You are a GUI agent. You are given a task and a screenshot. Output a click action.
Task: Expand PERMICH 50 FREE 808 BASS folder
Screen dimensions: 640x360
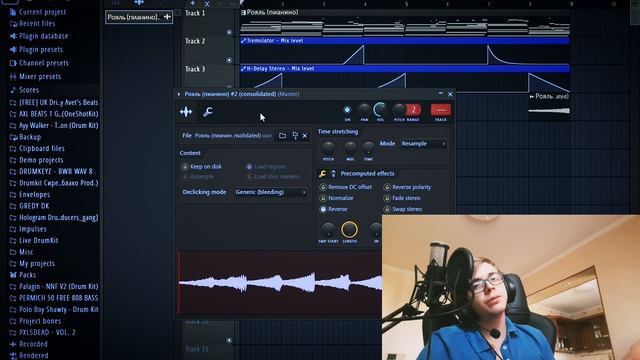[x=54, y=298]
